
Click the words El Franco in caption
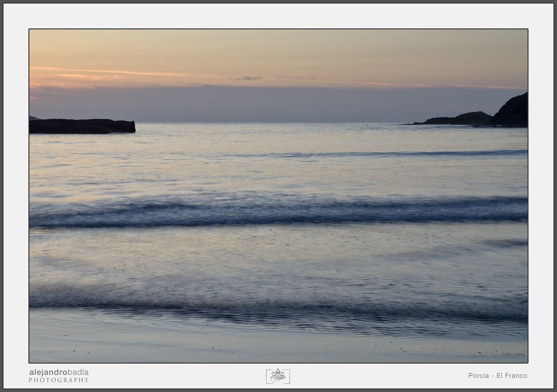point(511,376)
